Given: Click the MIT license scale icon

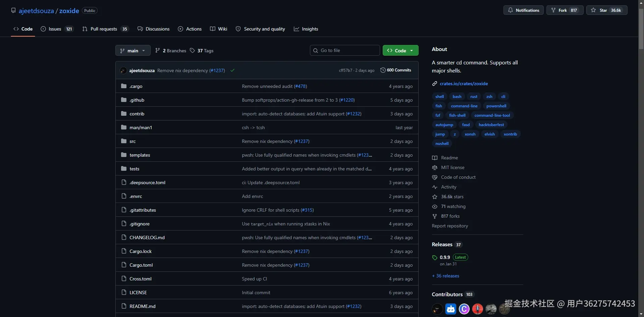Looking at the screenshot, I should tap(435, 167).
